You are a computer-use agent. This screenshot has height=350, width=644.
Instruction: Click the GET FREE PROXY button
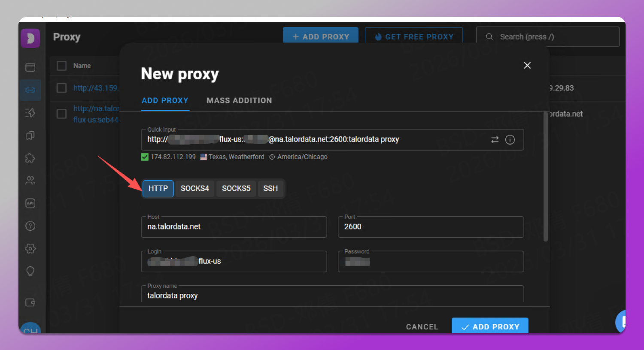click(x=413, y=36)
